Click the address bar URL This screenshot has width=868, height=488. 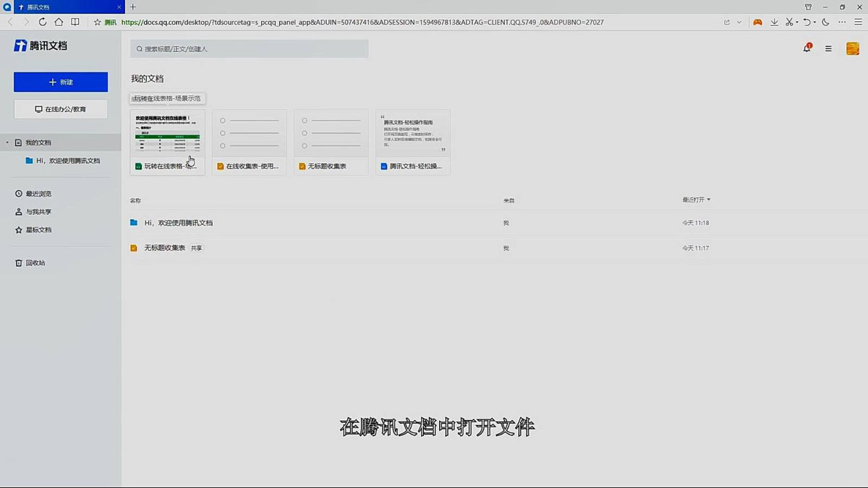point(362,22)
